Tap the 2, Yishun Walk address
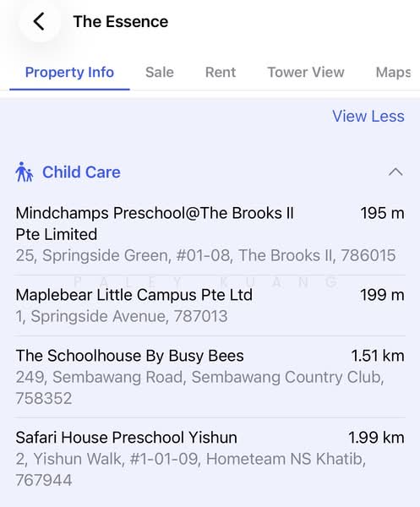420x507 pixels. click(191, 469)
